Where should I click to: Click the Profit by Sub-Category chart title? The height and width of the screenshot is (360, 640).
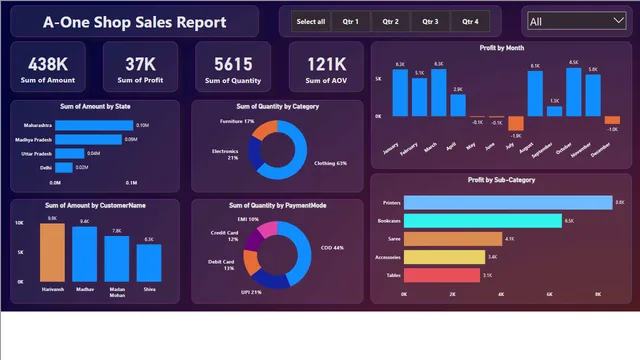tap(501, 180)
